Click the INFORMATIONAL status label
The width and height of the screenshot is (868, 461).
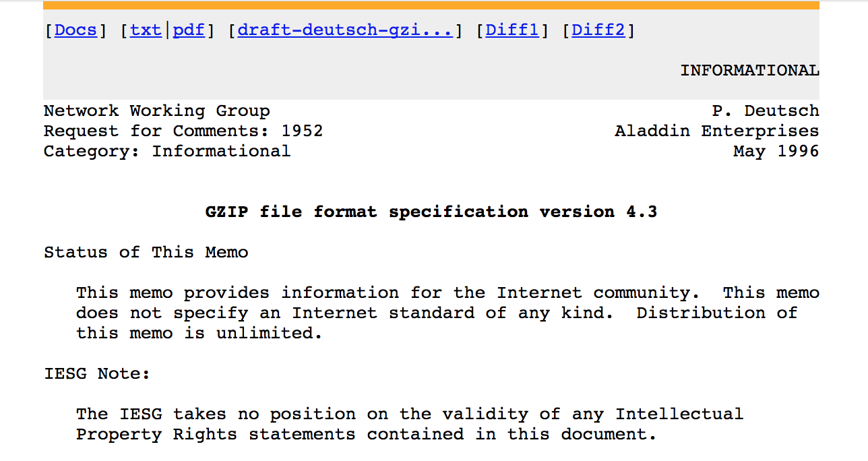coord(749,70)
